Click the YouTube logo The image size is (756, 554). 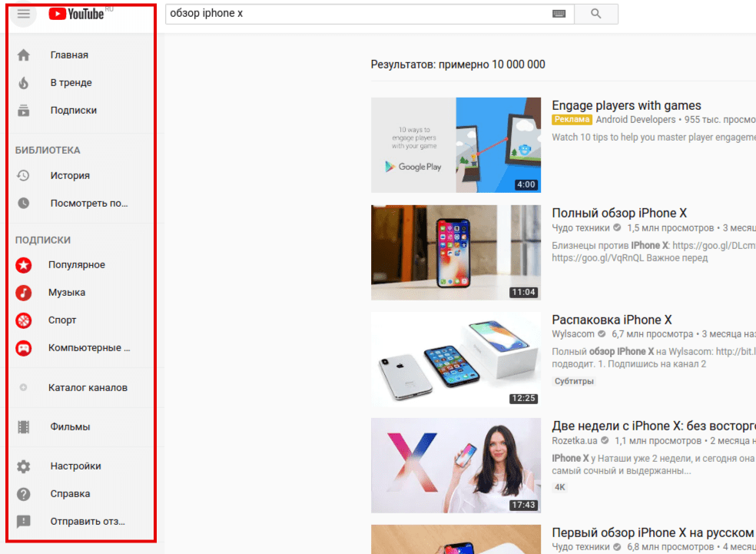tap(77, 14)
